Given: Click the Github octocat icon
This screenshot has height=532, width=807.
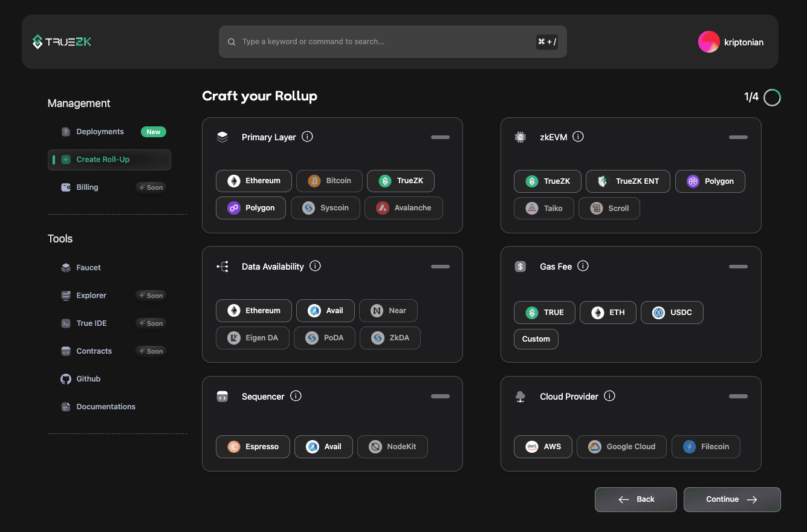Looking at the screenshot, I should 66,379.
